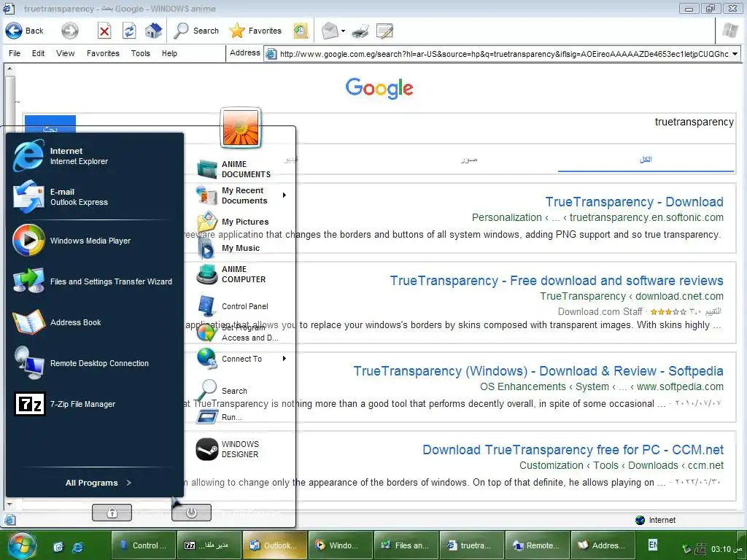Switch to Address Book taskbar button
Image resolution: width=747 pixels, height=560 pixels.
pyautogui.click(x=602, y=545)
